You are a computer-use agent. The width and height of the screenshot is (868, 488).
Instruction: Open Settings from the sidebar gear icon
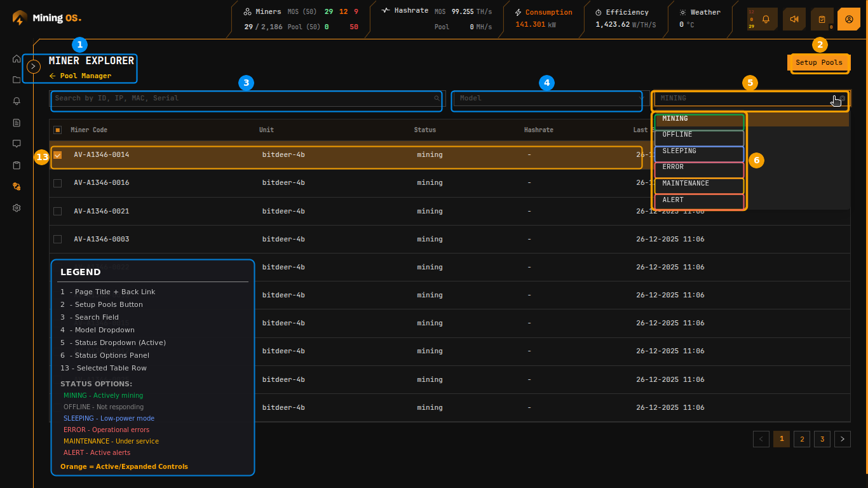[x=16, y=208]
